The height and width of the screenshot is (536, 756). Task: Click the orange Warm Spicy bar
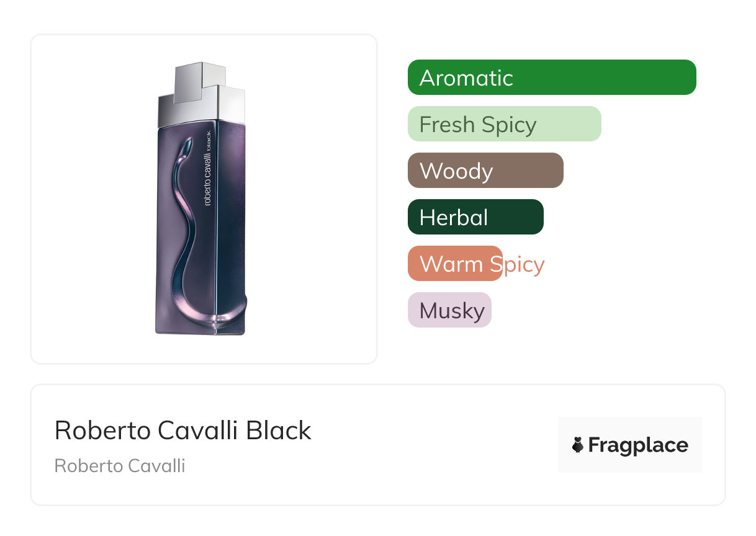pyautogui.click(x=454, y=264)
